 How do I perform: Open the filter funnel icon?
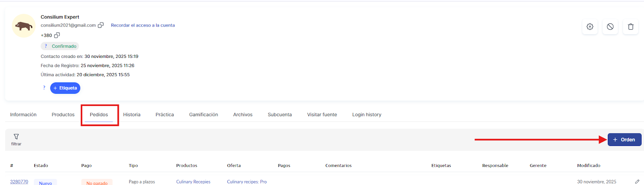[x=16, y=137]
